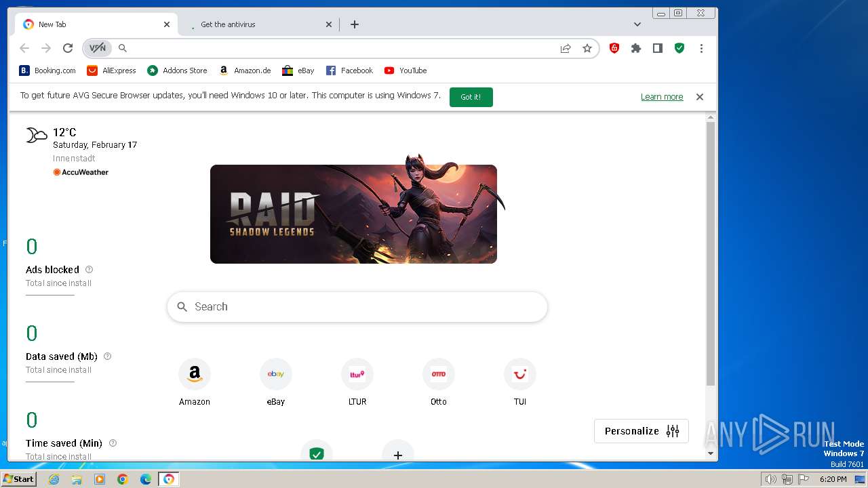Viewport: 868px width, 488px height.
Task: Show Data saved help tooltip icon
Action: (x=107, y=356)
